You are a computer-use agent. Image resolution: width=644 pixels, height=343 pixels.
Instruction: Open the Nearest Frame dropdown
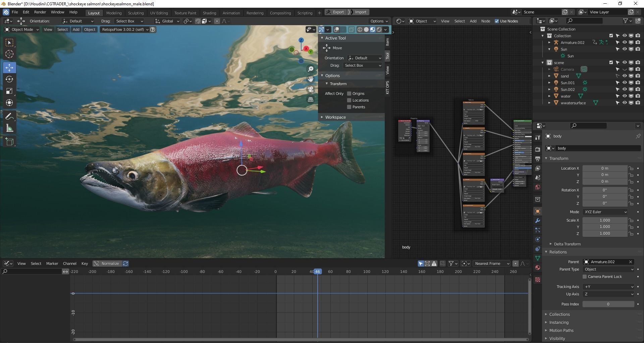click(x=491, y=264)
